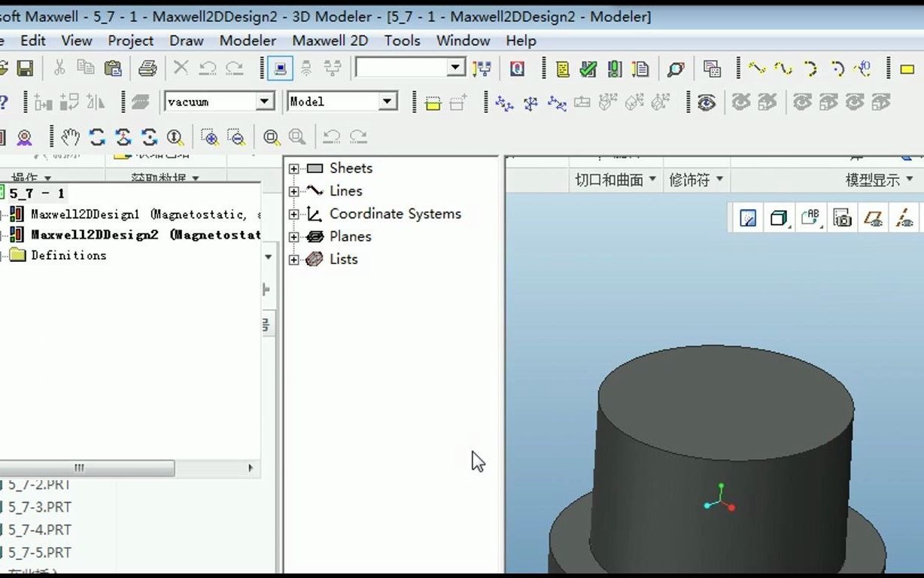924x578 pixels.
Task: Expand the Coordinate Systems tree node
Action: coord(293,214)
